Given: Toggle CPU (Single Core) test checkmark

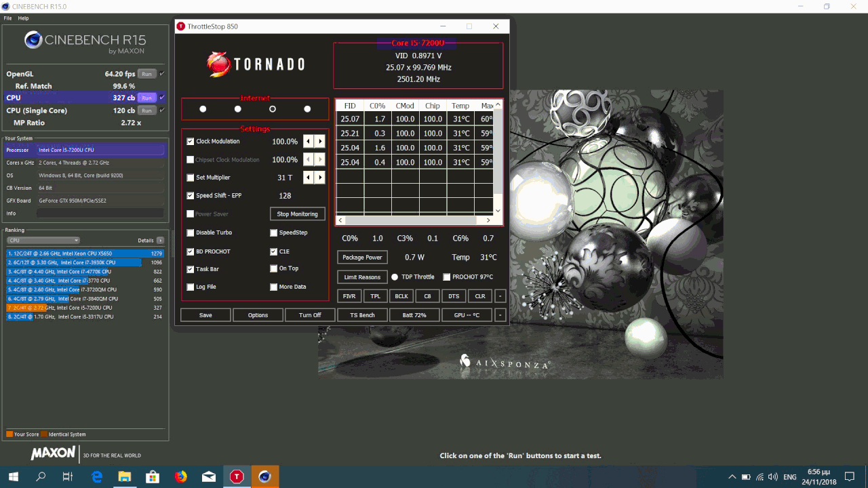Looking at the screenshot, I should (x=161, y=110).
